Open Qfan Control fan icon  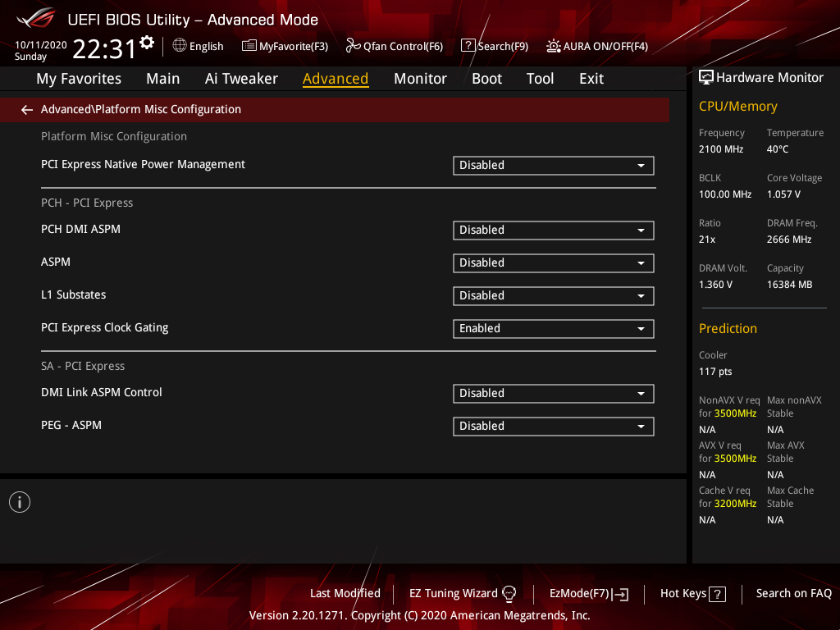pos(353,46)
